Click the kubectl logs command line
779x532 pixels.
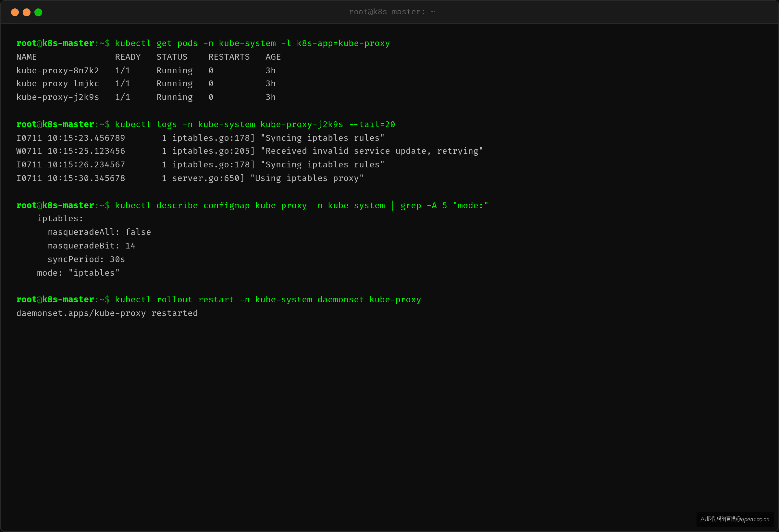[206, 124]
